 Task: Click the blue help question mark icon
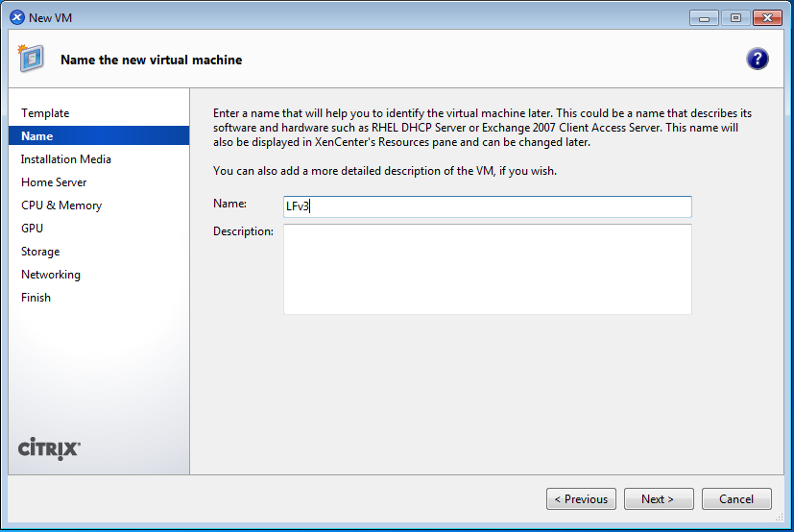pyautogui.click(x=757, y=60)
